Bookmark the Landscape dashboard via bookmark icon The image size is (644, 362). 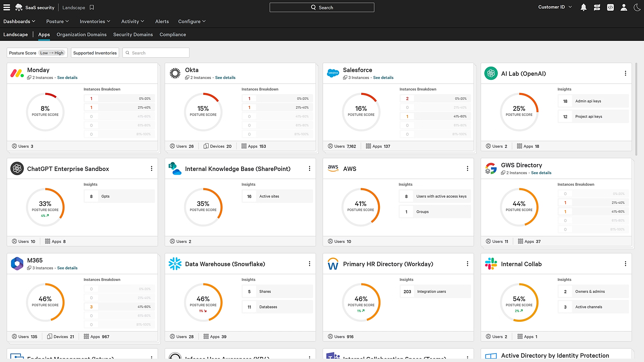(x=91, y=7)
